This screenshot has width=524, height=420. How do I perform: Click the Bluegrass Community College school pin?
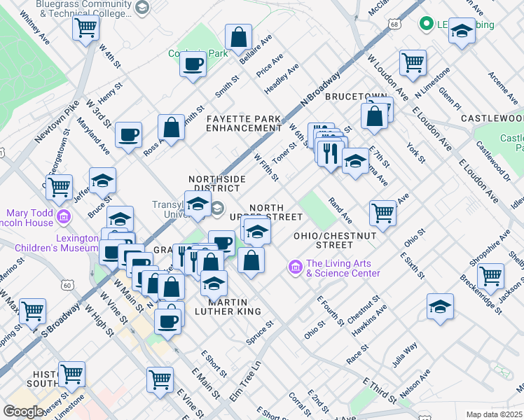143,7
